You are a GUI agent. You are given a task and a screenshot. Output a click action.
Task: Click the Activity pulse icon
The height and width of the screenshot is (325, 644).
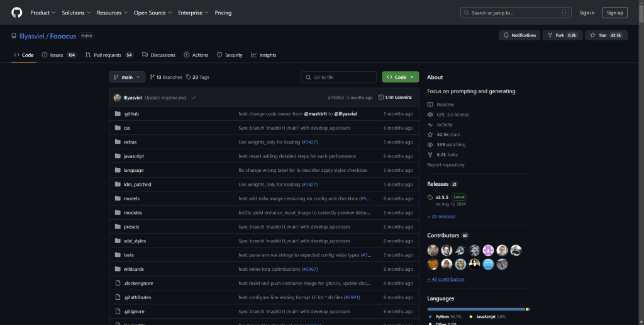tap(430, 125)
